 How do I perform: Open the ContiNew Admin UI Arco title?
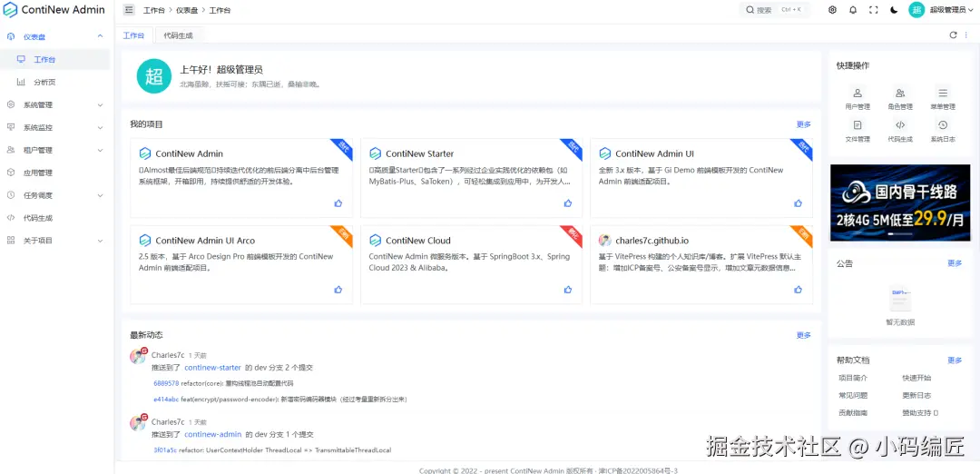(205, 240)
